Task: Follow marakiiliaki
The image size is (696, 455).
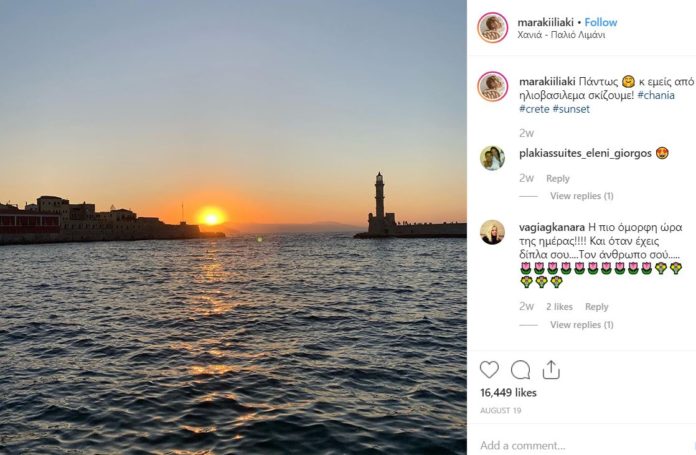Action: [x=600, y=22]
